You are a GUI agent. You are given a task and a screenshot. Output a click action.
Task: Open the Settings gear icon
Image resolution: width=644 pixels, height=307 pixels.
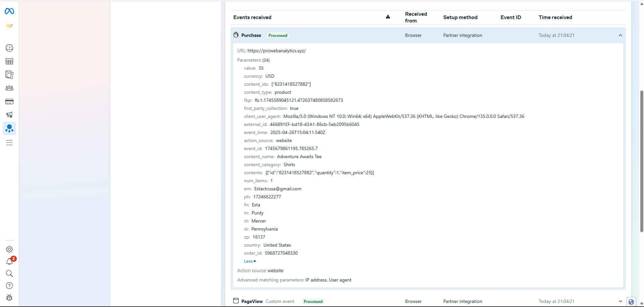[9, 249]
